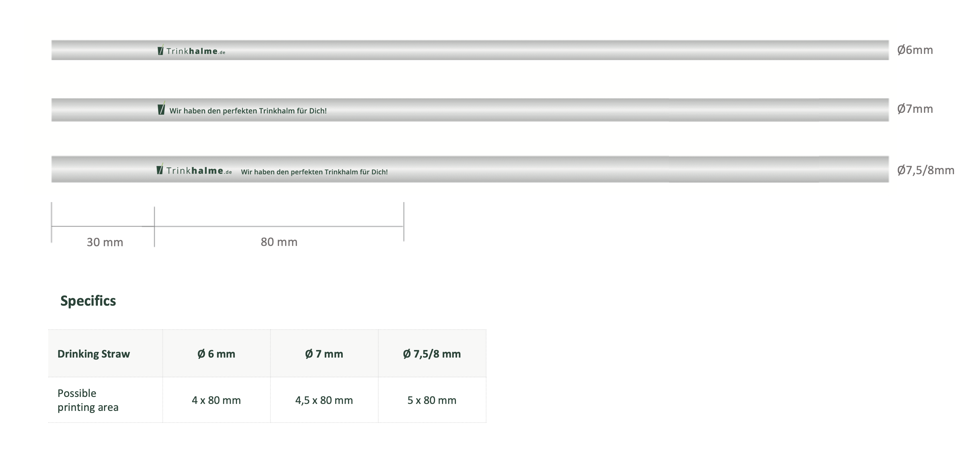Click the Ø 7,5/8 mm column header
Screen dimensions: 980x460
point(432,354)
